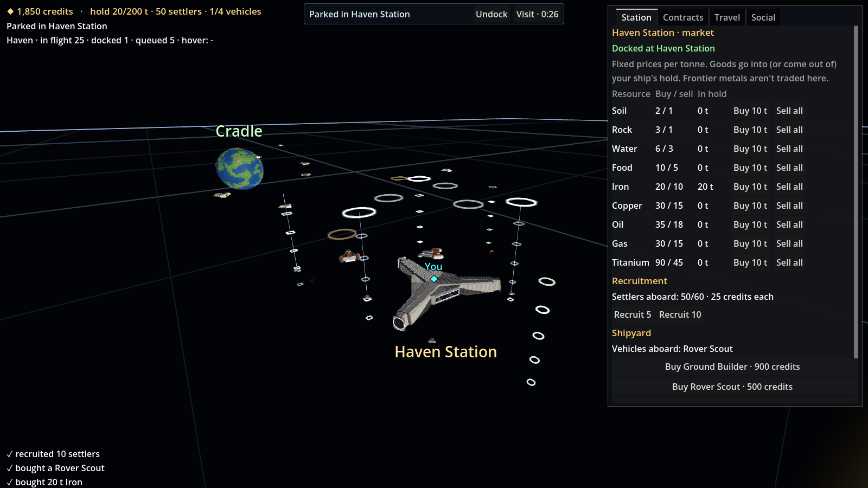
Task: Click the station panel scrollbar
Action: click(856, 192)
